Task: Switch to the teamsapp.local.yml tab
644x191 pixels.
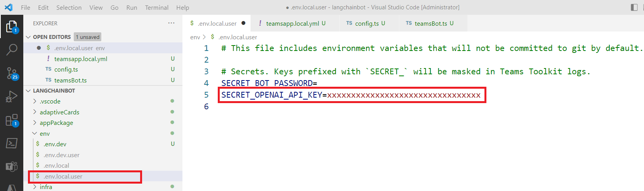Action: pyautogui.click(x=292, y=23)
